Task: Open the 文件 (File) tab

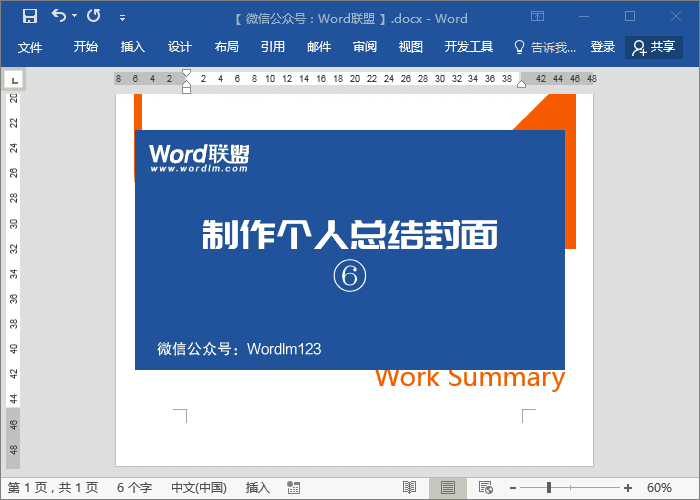Action: pyautogui.click(x=30, y=47)
